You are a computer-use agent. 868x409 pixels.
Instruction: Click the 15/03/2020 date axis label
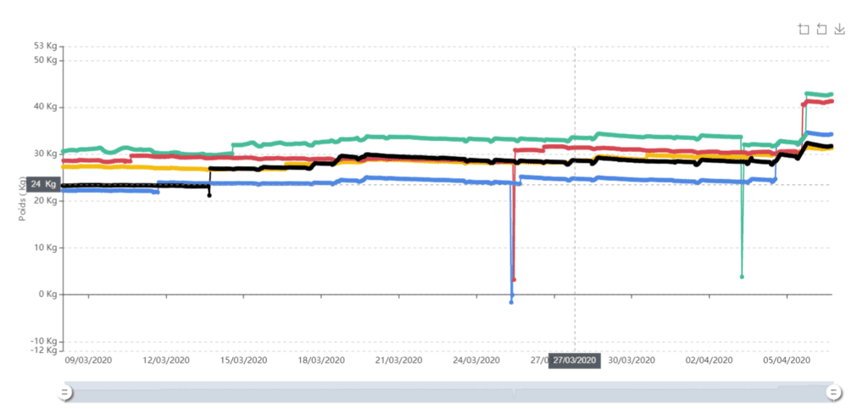coord(244,361)
